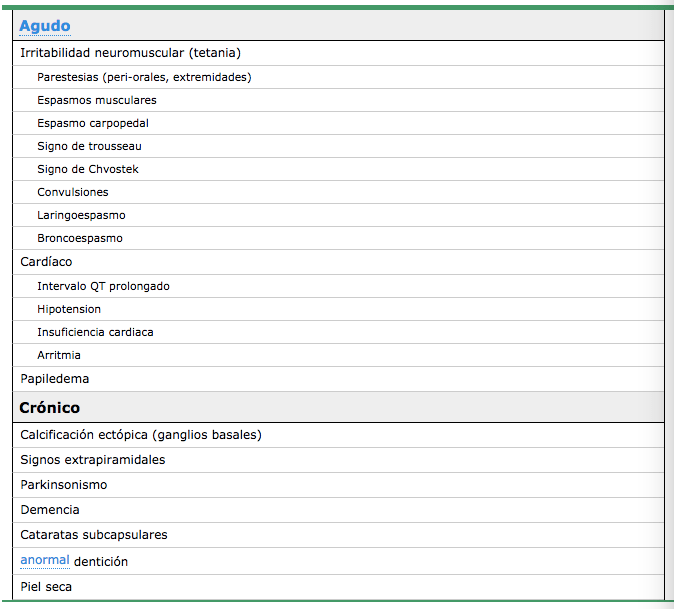Viewport: 674px width, 609px height.
Task: Click the 'Laringoespasmo' row
Action: click(81, 215)
